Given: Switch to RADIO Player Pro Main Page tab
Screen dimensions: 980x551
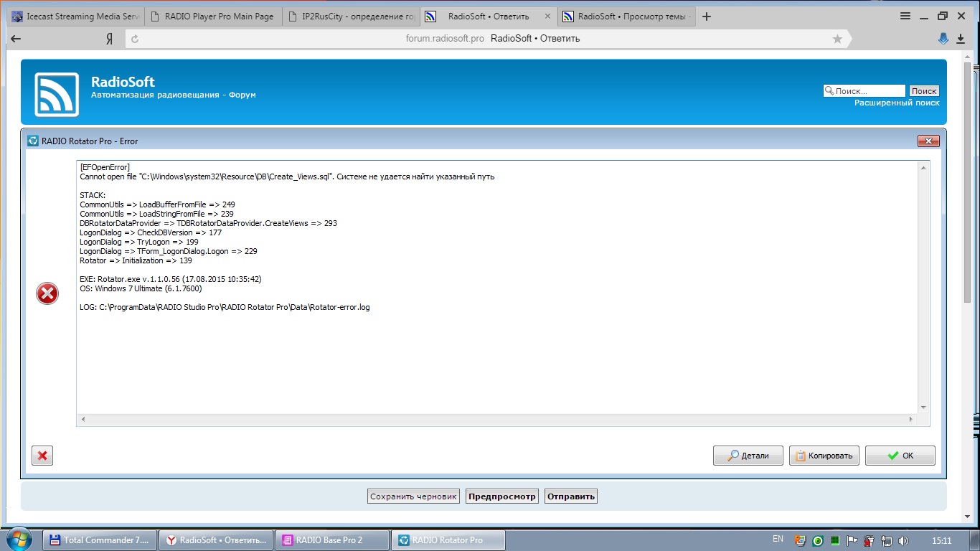Looking at the screenshot, I should [x=212, y=17].
